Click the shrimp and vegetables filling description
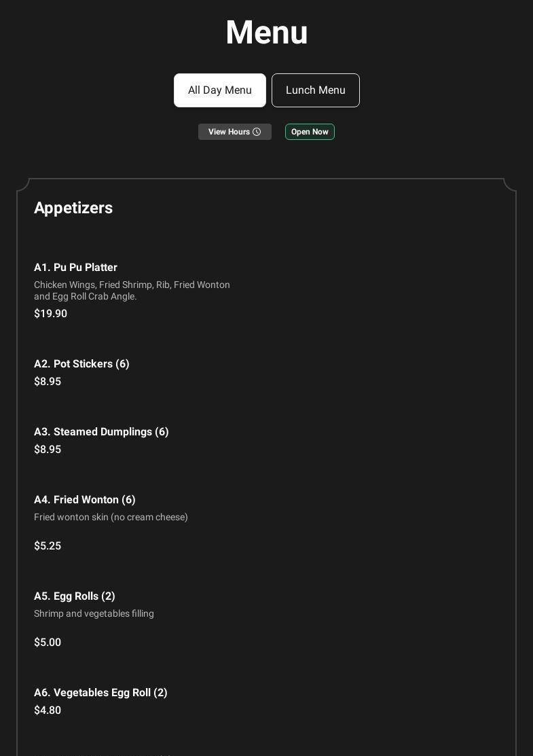533x756 pixels. [94, 613]
